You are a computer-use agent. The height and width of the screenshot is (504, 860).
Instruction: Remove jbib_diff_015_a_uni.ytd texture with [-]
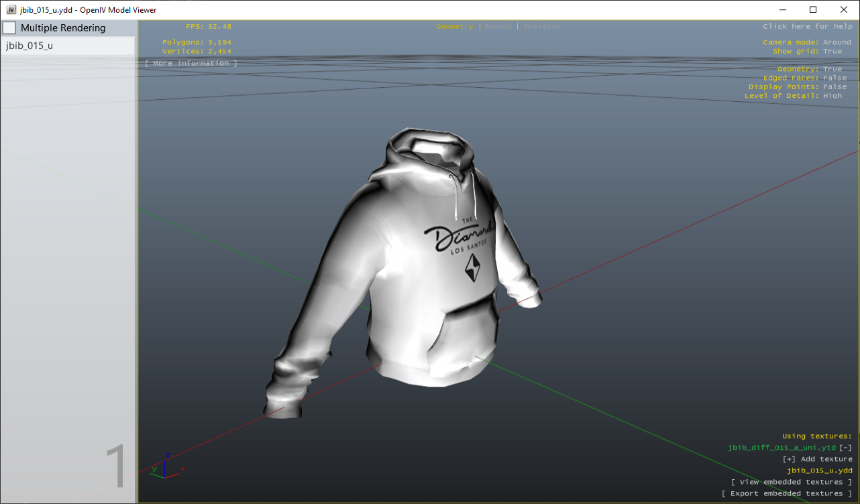[845, 448]
